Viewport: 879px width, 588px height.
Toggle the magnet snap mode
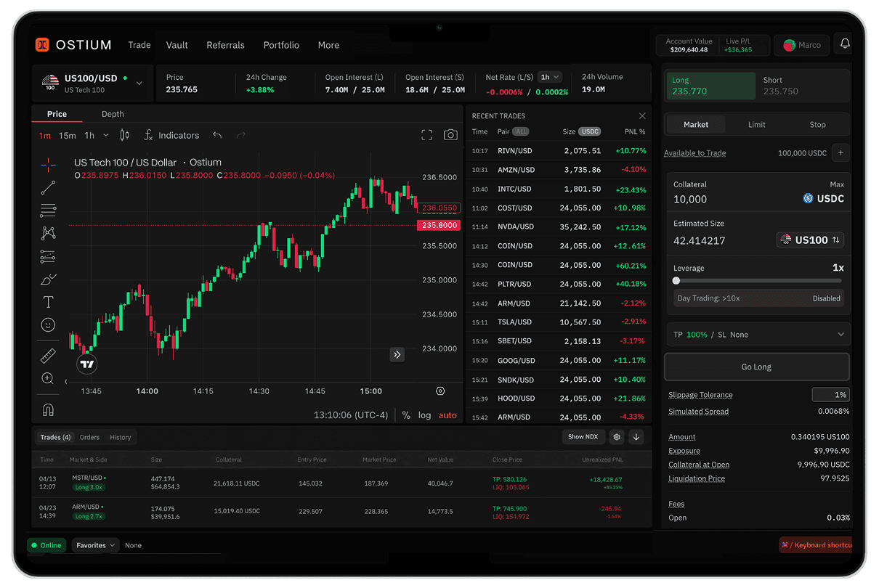pos(48,409)
